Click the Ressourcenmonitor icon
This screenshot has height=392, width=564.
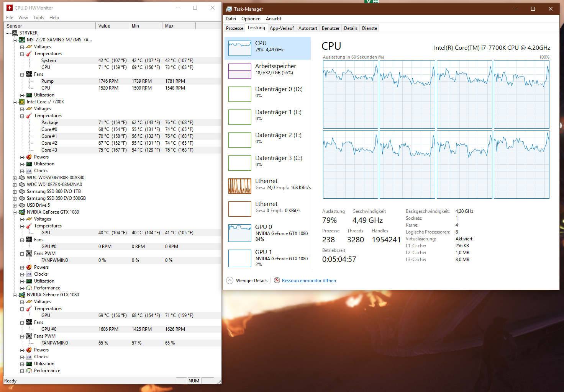point(277,280)
